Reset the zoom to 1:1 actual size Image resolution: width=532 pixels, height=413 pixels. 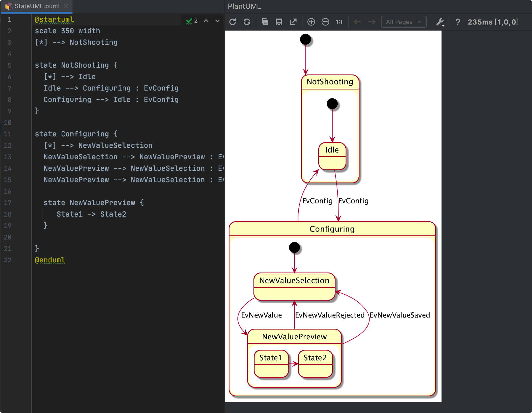coord(339,22)
